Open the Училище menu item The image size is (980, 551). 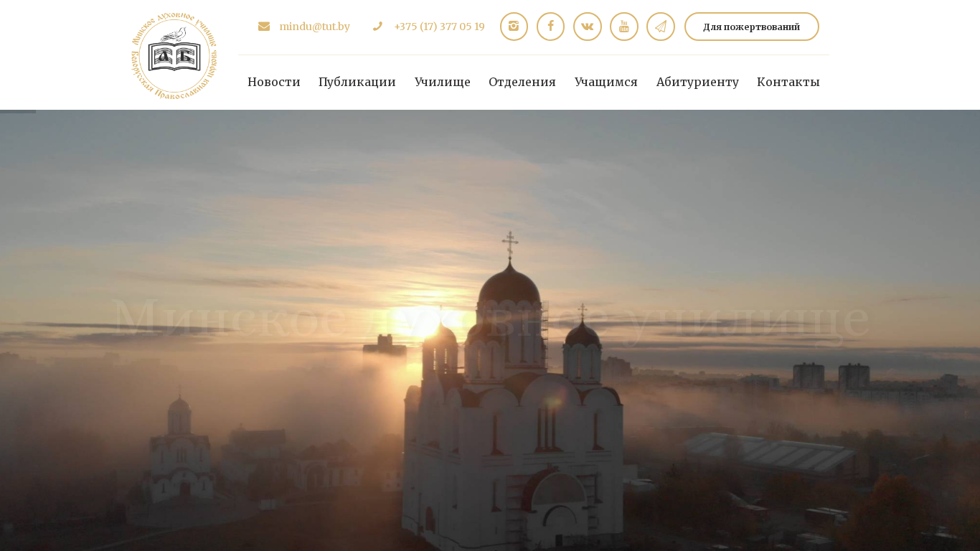tap(443, 82)
